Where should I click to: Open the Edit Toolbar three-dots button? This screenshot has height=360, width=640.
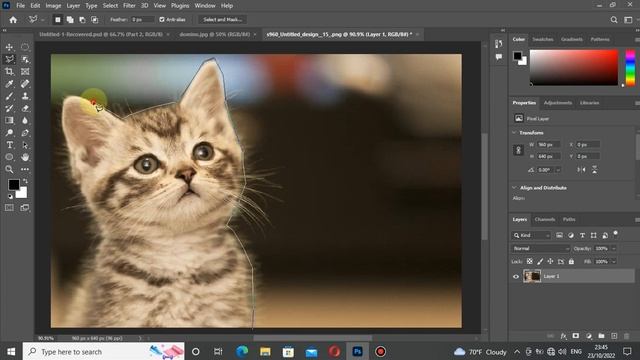tap(25, 169)
